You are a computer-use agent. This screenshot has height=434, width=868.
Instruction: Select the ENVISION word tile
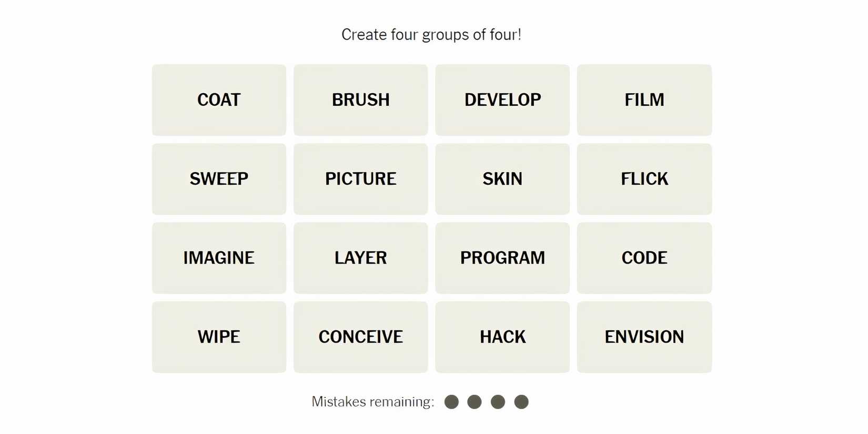644,337
